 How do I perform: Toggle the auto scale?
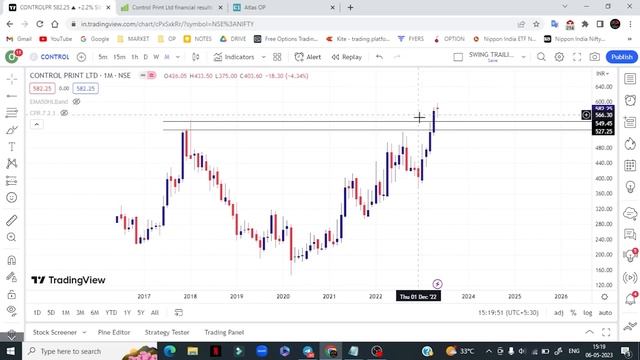point(605,313)
